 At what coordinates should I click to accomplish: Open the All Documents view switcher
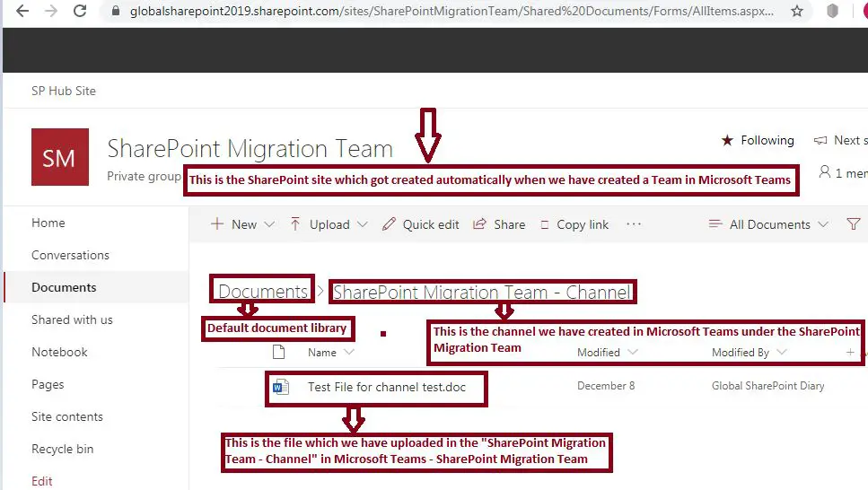(768, 224)
